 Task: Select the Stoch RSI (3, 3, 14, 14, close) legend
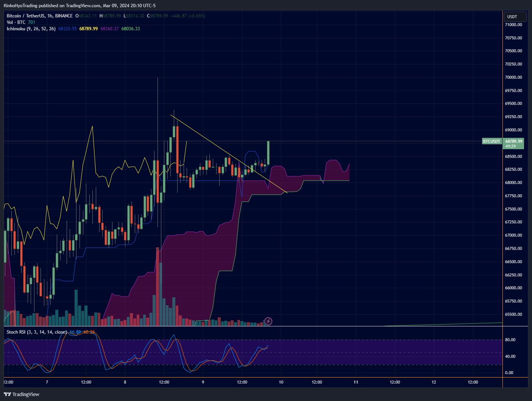tap(37, 332)
